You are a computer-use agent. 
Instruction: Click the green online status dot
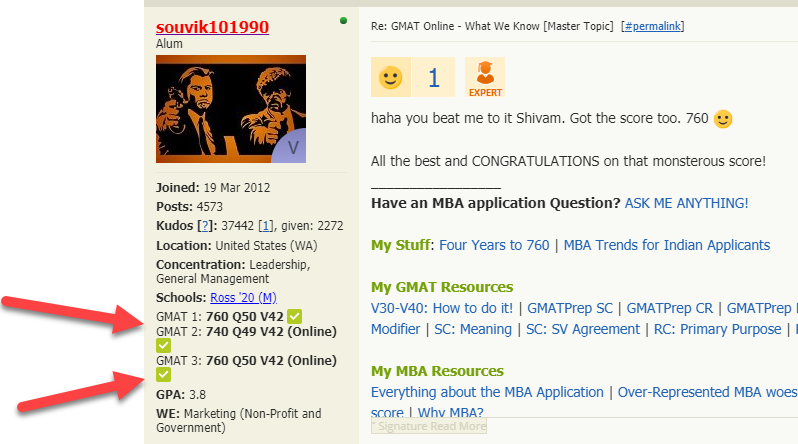(344, 20)
